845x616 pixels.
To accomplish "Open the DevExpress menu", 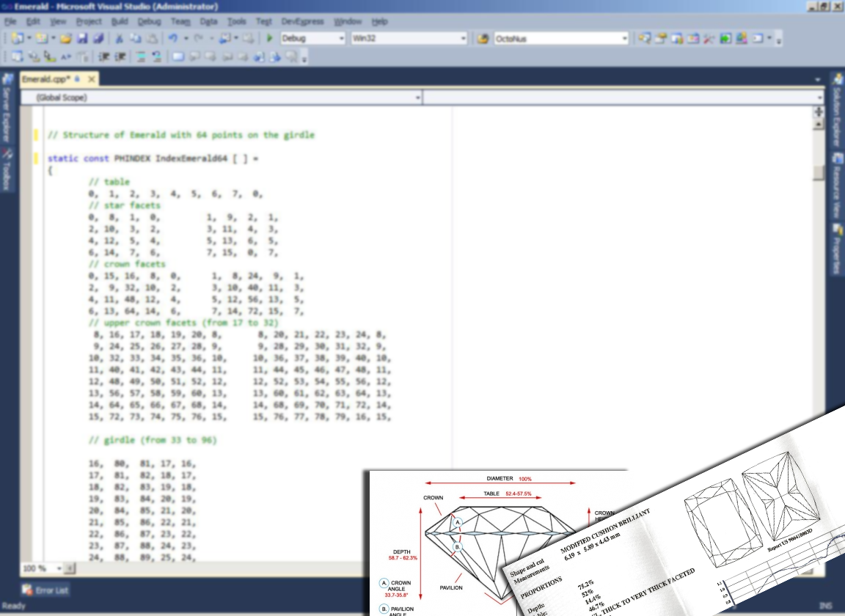I will pos(302,21).
